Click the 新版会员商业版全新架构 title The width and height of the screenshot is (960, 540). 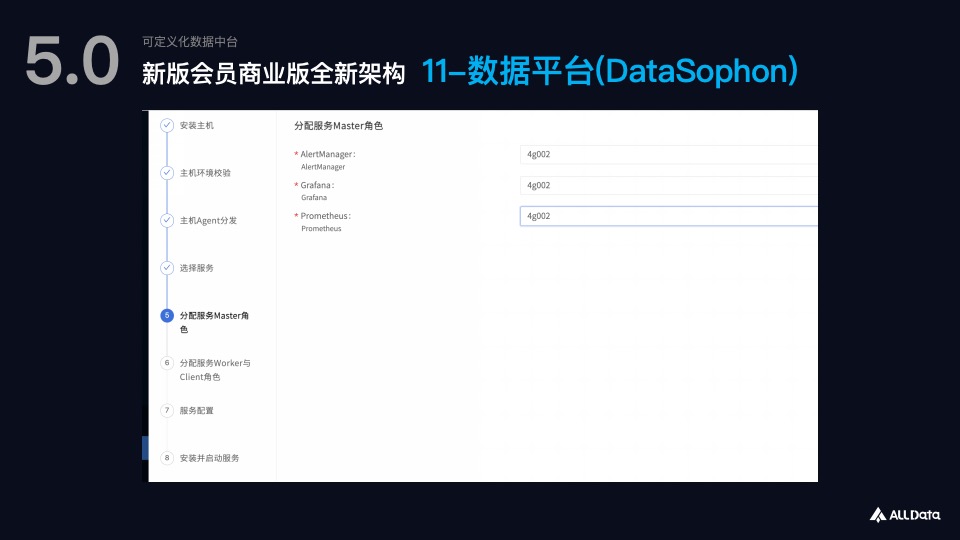[274, 73]
